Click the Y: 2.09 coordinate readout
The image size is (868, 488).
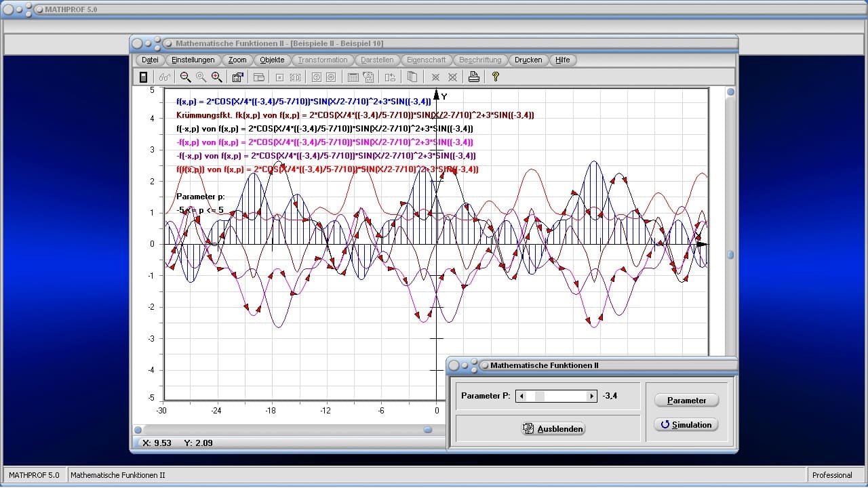[198, 443]
